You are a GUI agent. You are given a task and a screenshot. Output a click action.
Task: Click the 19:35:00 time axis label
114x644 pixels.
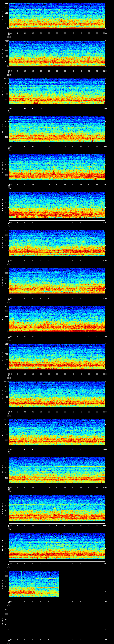[9, 639]
